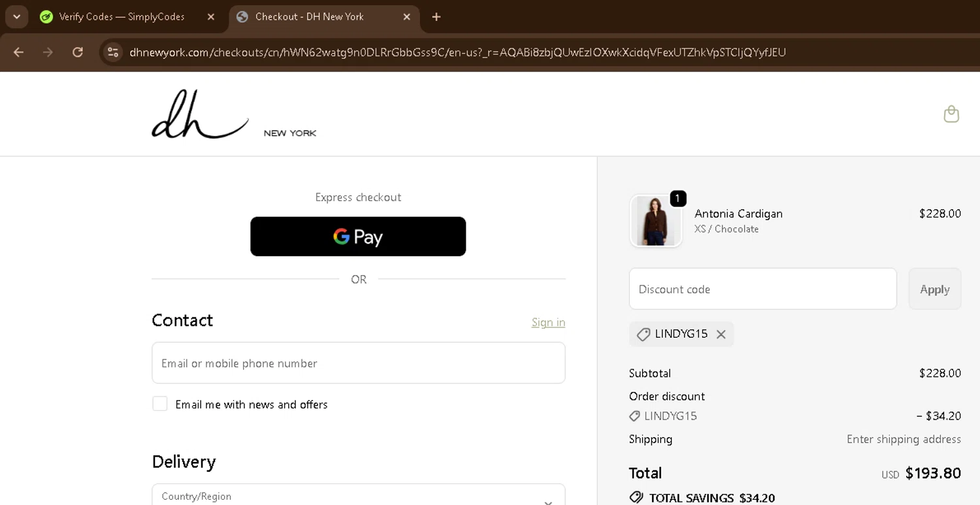Close the Verify Codes SimplyCodes tab

(x=211, y=17)
